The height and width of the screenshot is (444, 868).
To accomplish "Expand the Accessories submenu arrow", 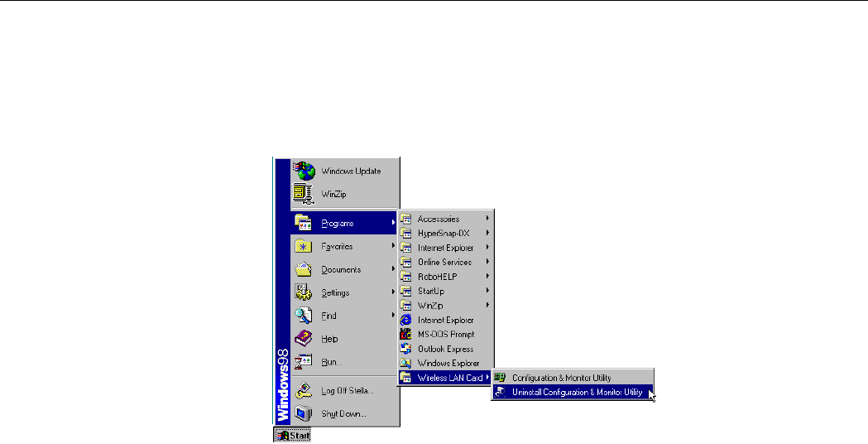I will [x=487, y=219].
